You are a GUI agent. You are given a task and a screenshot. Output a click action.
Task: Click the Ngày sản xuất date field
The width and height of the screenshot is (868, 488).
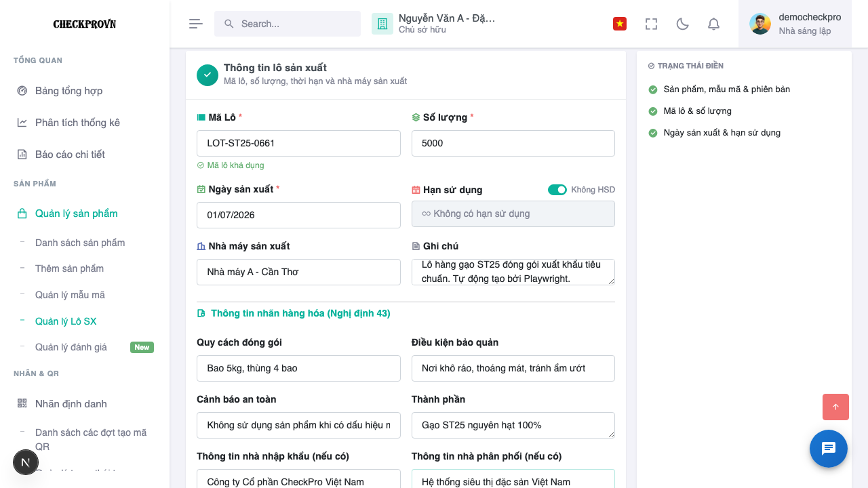tap(298, 215)
